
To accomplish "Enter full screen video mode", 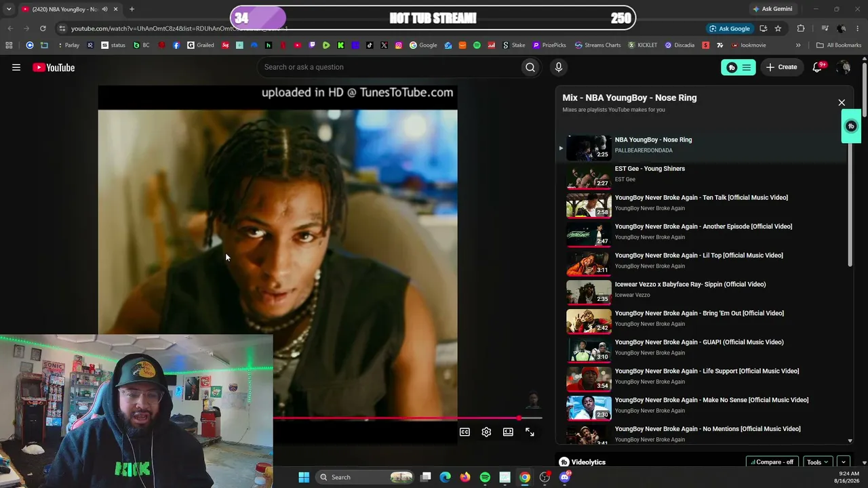I will click(x=530, y=432).
